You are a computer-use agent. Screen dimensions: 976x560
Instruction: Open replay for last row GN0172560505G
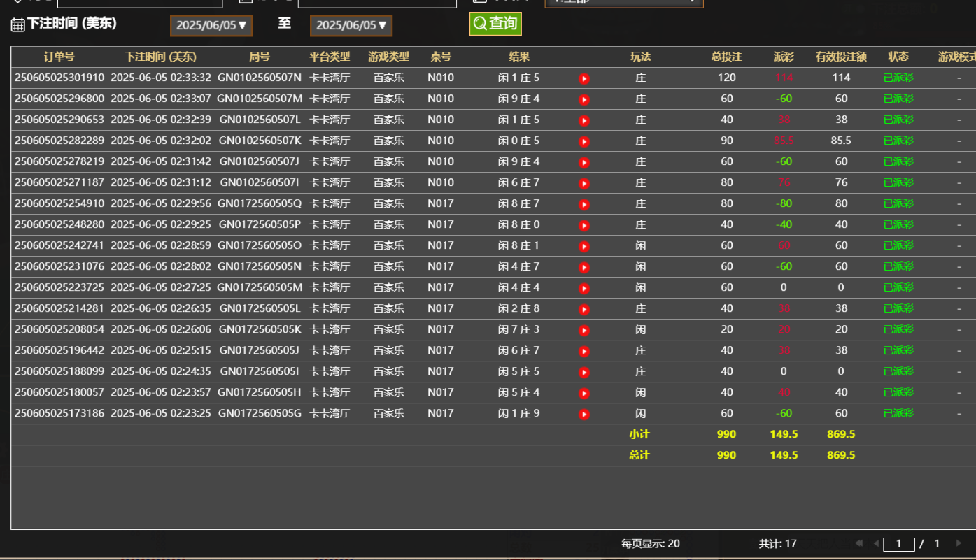click(x=584, y=414)
